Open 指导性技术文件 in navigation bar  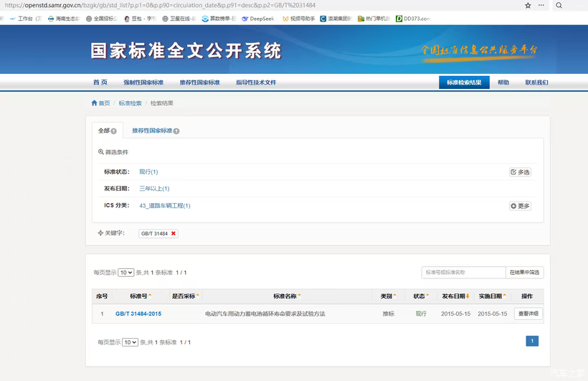click(256, 83)
